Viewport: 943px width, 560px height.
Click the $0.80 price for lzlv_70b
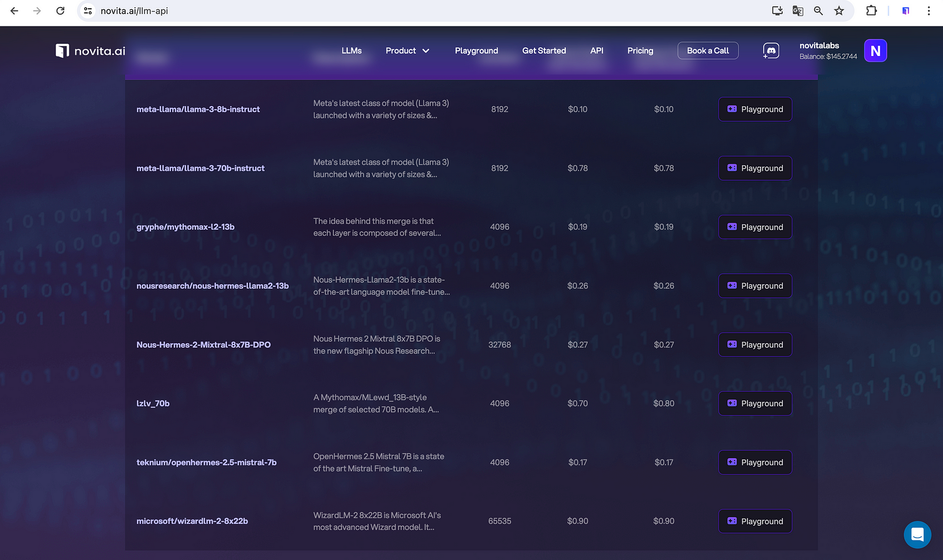[664, 403]
